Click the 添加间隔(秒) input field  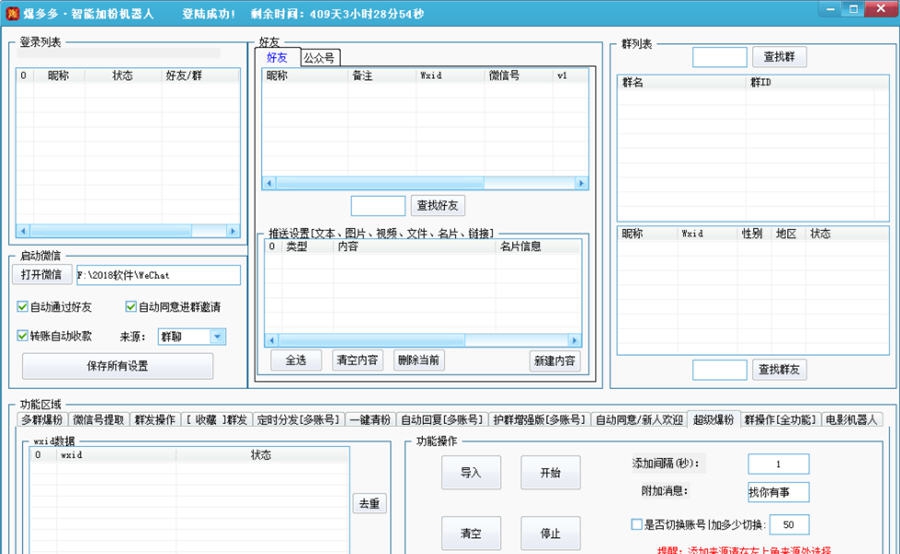coord(778,464)
